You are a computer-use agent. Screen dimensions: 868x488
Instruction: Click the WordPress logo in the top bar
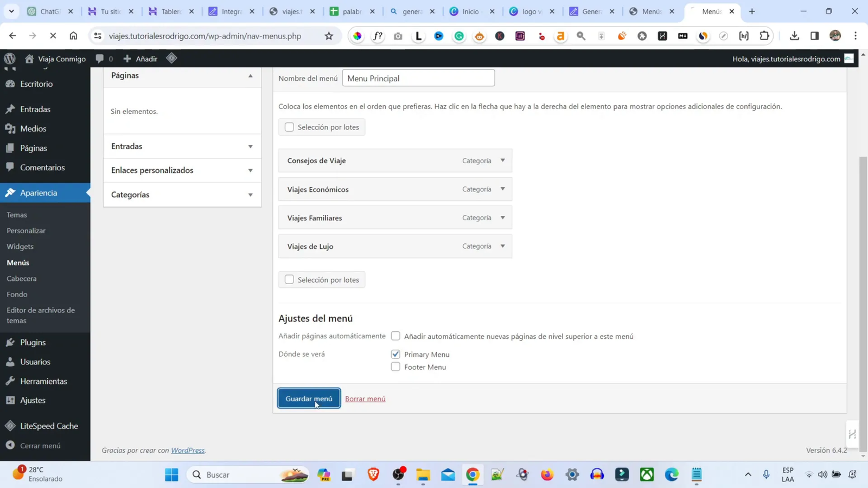pos(9,59)
